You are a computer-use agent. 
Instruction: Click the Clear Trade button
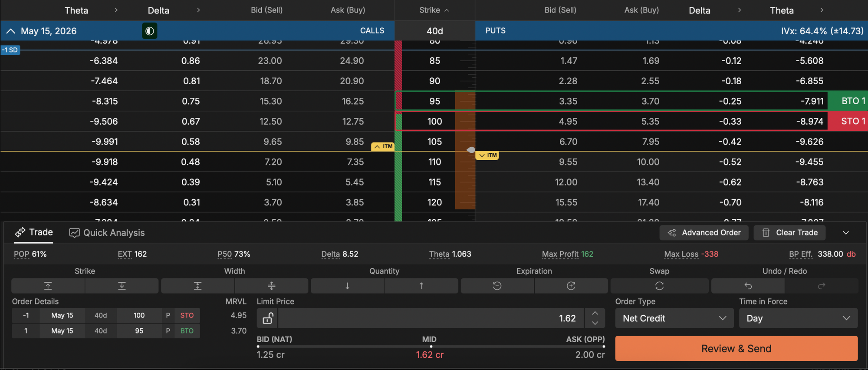[x=789, y=233]
